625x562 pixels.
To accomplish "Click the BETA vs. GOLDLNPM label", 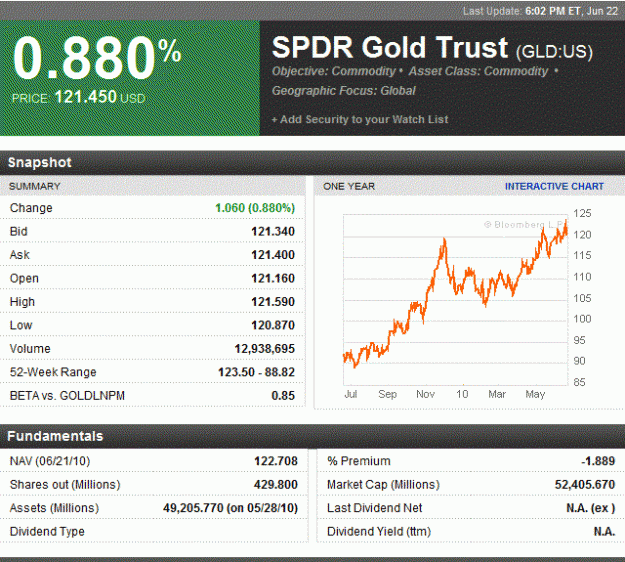I will tap(67, 395).
